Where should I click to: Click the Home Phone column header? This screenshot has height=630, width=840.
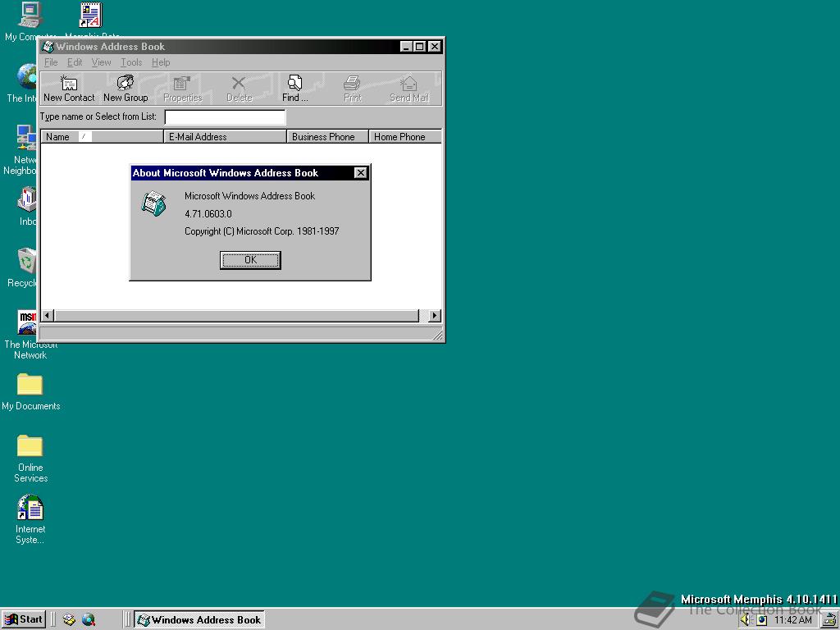[405, 137]
